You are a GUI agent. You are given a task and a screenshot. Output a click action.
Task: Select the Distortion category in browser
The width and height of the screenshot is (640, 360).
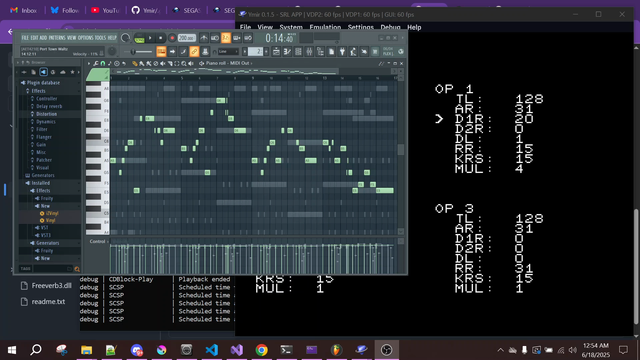click(47, 114)
